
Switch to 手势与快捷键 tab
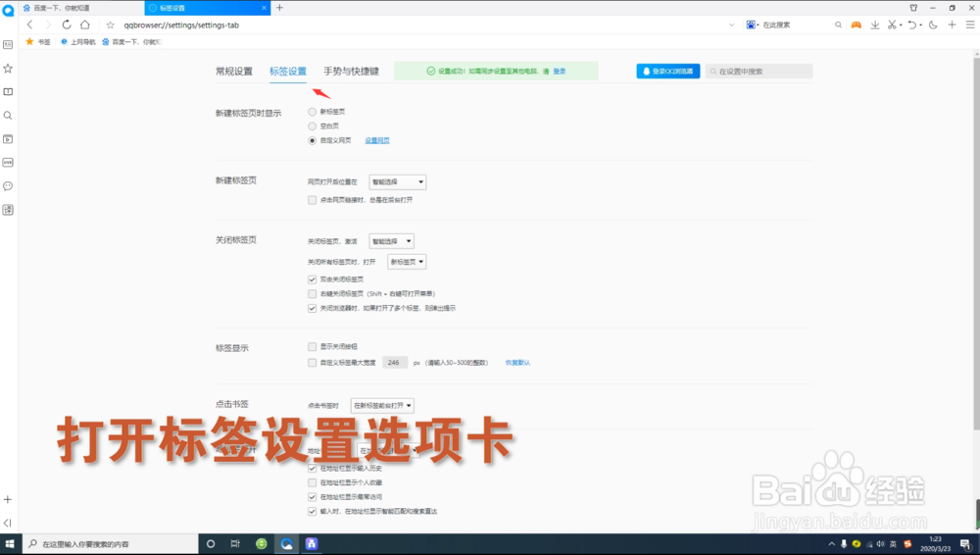351,72
